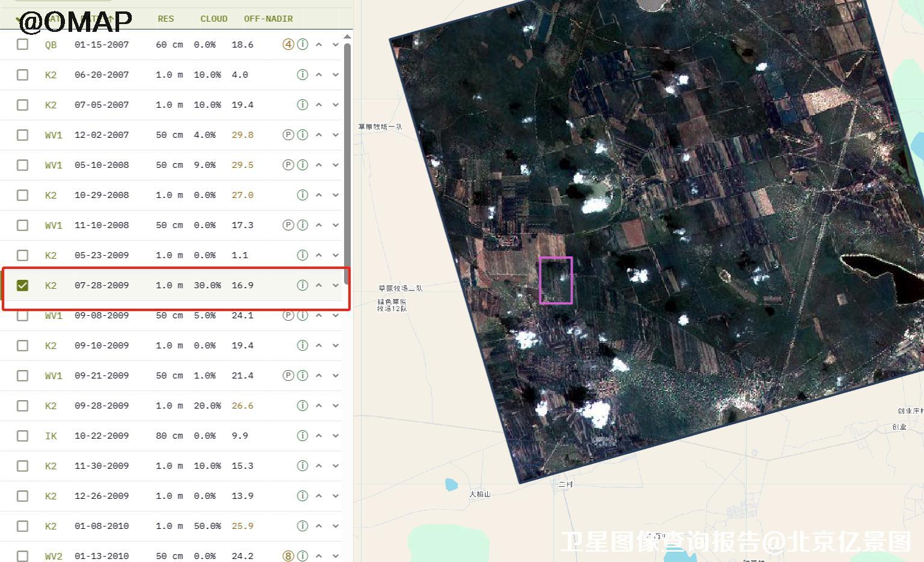Click the P icon on WV1 11-10-2008
924x562 pixels.
click(288, 225)
